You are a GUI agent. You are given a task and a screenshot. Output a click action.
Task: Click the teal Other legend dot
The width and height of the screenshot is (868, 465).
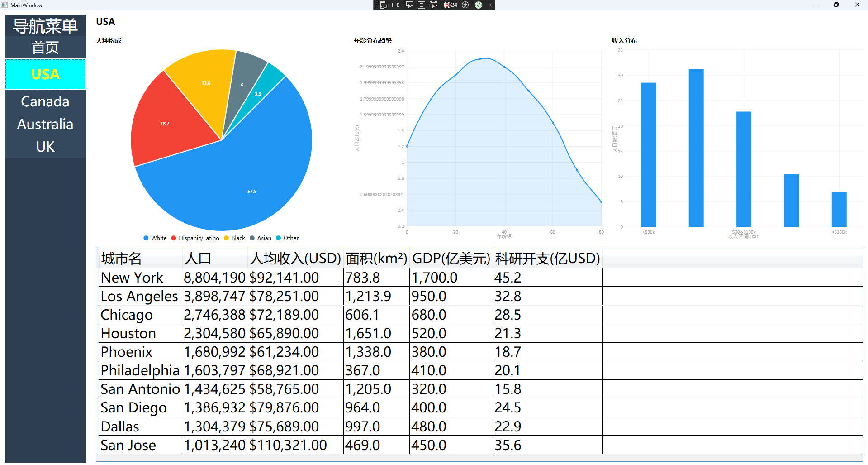pyautogui.click(x=279, y=238)
